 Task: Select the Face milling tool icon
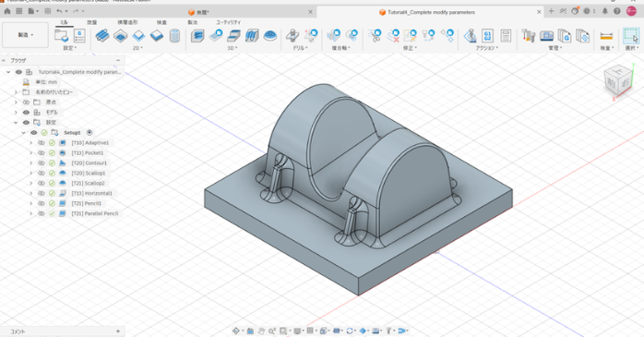(x=138, y=36)
